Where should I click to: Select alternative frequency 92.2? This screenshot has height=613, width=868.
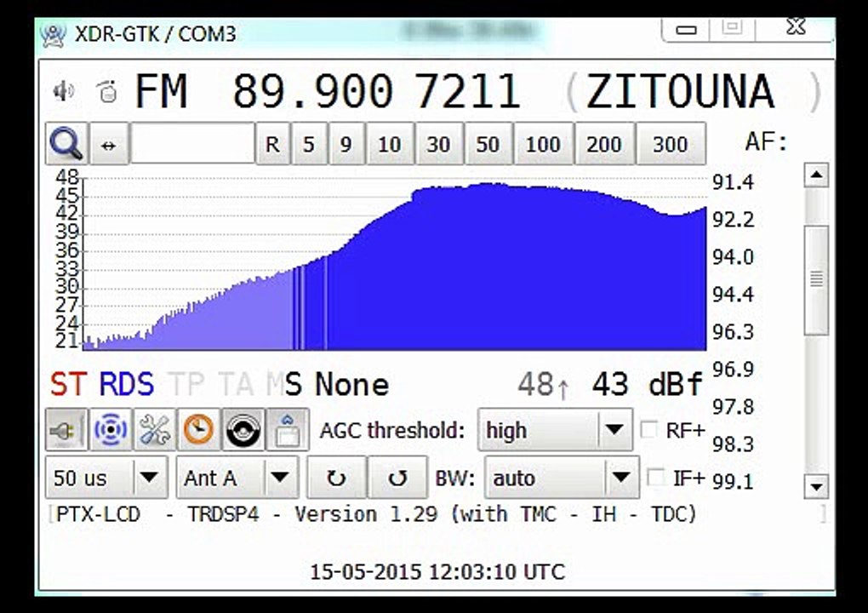click(733, 220)
